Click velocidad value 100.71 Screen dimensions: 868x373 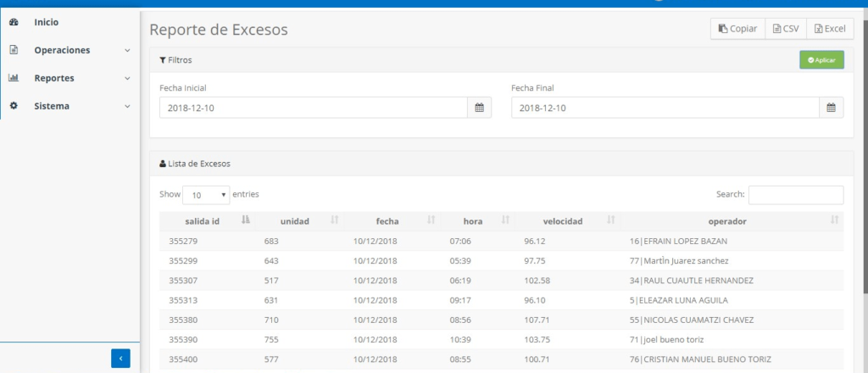(x=537, y=359)
